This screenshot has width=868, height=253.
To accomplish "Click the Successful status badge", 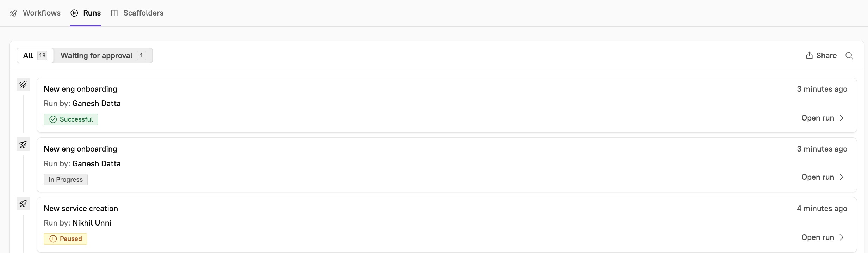I will tap(71, 119).
